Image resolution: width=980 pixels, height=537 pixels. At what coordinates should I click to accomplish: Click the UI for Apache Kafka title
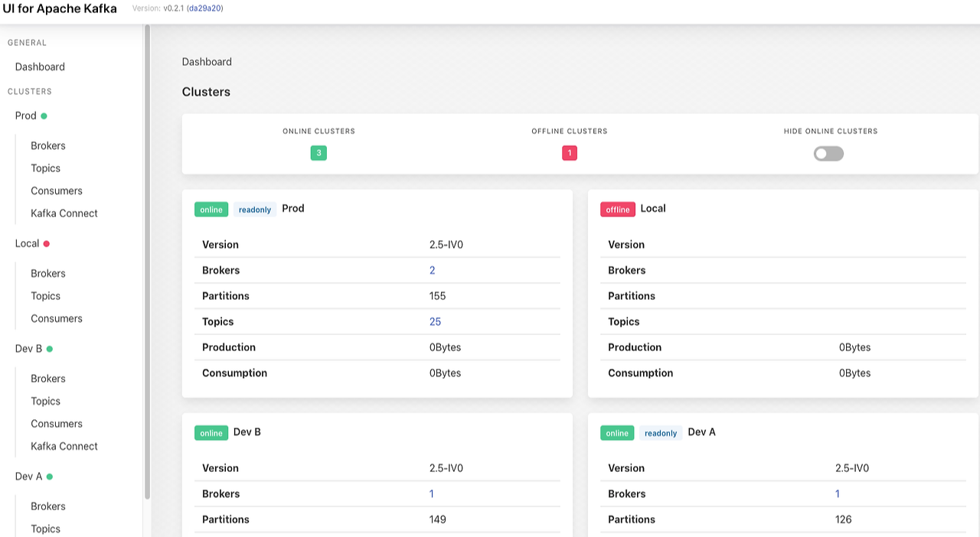pos(60,8)
